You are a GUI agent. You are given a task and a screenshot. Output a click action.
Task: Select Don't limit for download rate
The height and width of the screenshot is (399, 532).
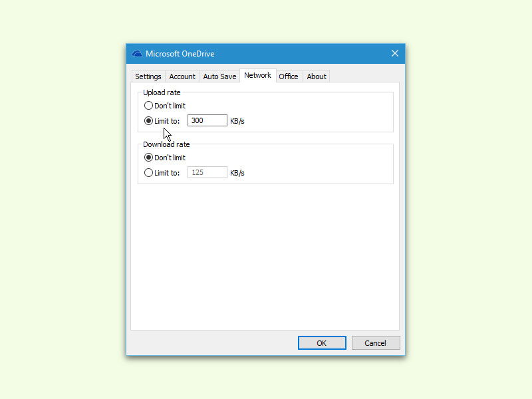coord(165,158)
